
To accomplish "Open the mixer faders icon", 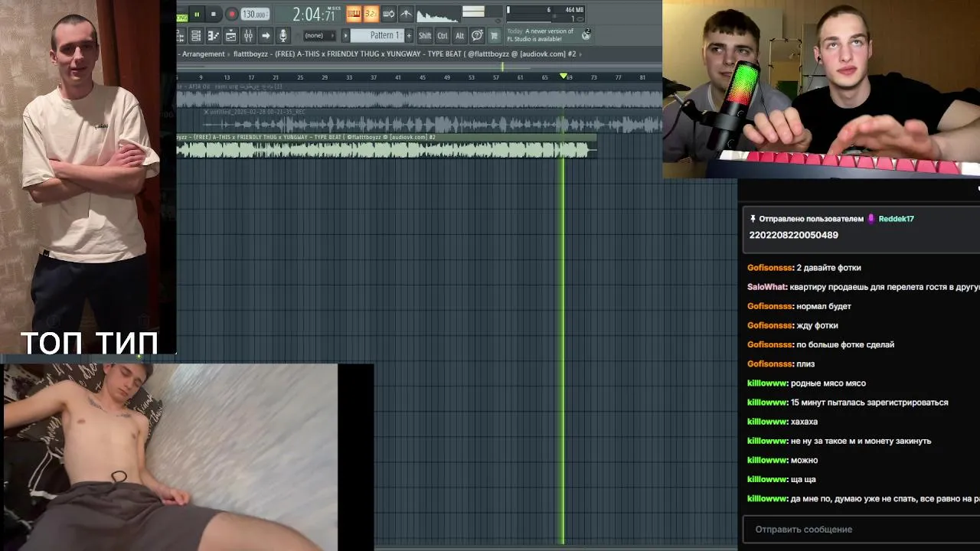I will [248, 35].
